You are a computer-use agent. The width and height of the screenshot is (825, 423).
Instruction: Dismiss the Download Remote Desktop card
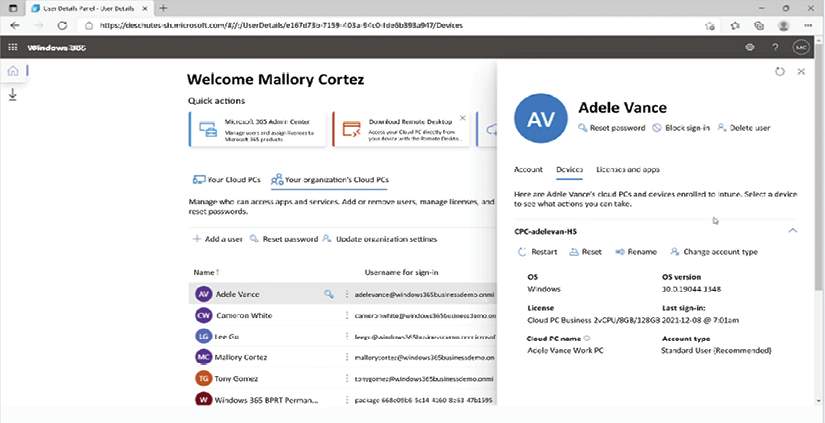(462, 118)
